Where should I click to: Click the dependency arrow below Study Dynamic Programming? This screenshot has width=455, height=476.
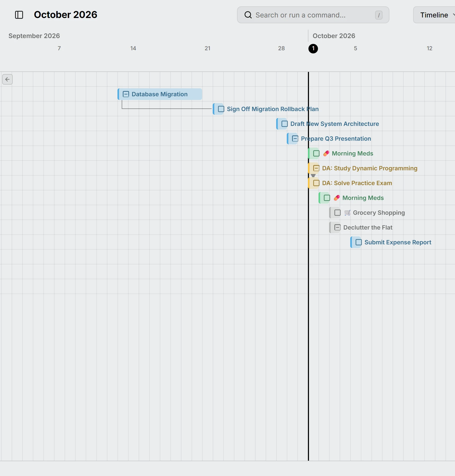tap(313, 176)
